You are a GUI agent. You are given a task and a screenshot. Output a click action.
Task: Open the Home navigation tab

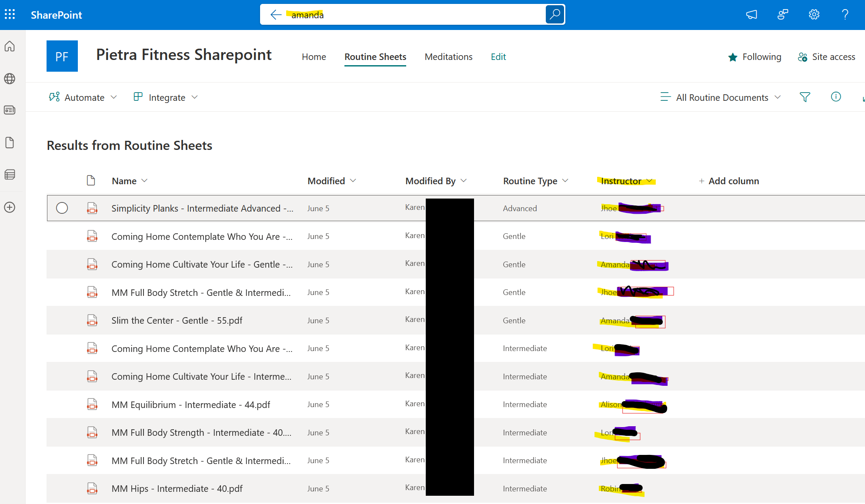314,56
